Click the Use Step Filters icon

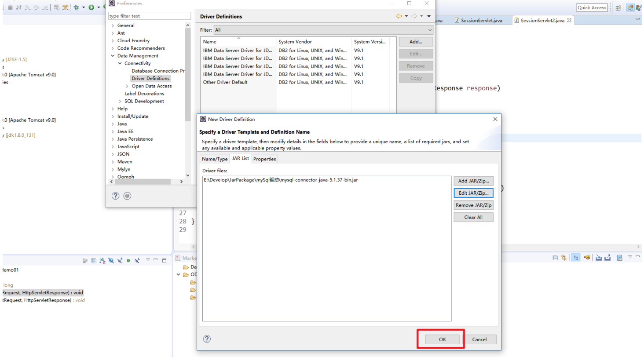coord(66,7)
